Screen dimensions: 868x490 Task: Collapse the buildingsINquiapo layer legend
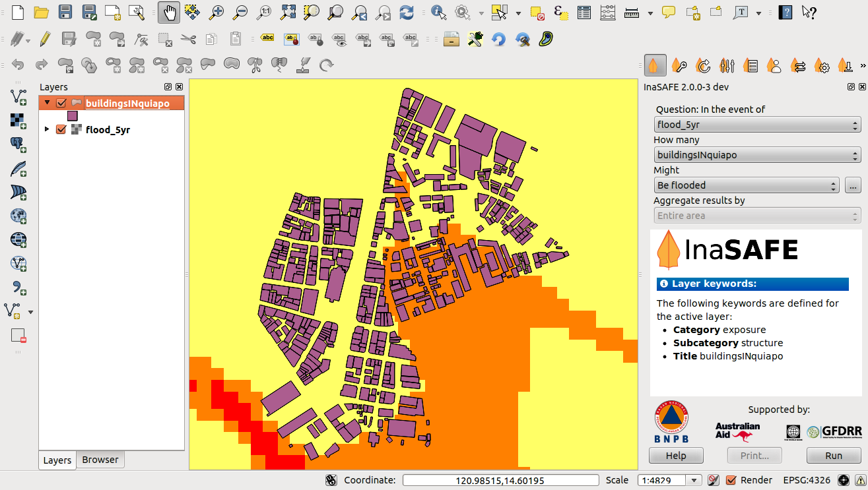47,103
